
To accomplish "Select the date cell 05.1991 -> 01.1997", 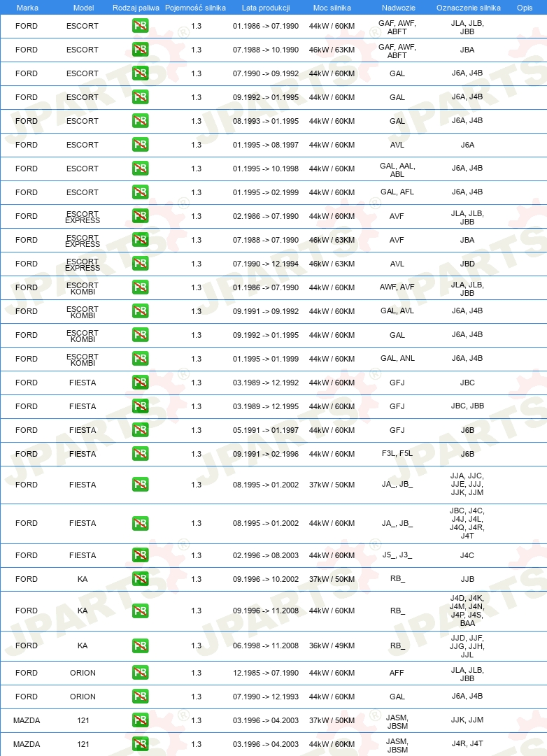I will pyautogui.click(x=266, y=430).
